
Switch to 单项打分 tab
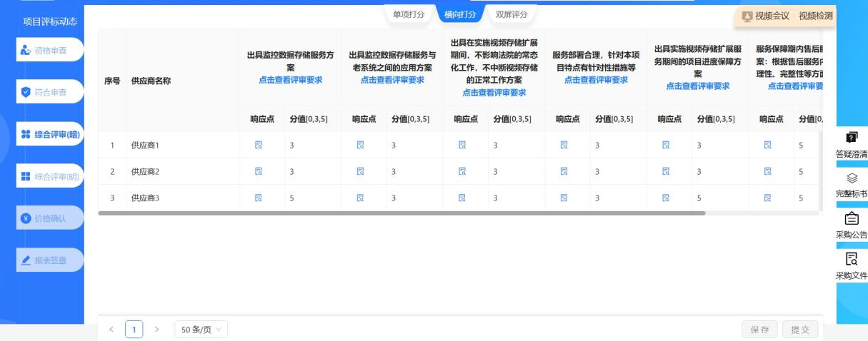tap(409, 14)
